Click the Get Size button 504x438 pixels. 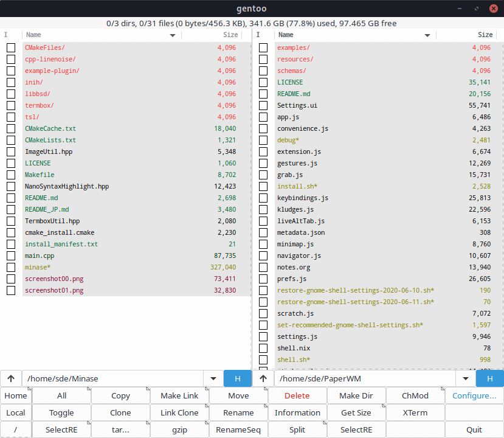click(356, 412)
